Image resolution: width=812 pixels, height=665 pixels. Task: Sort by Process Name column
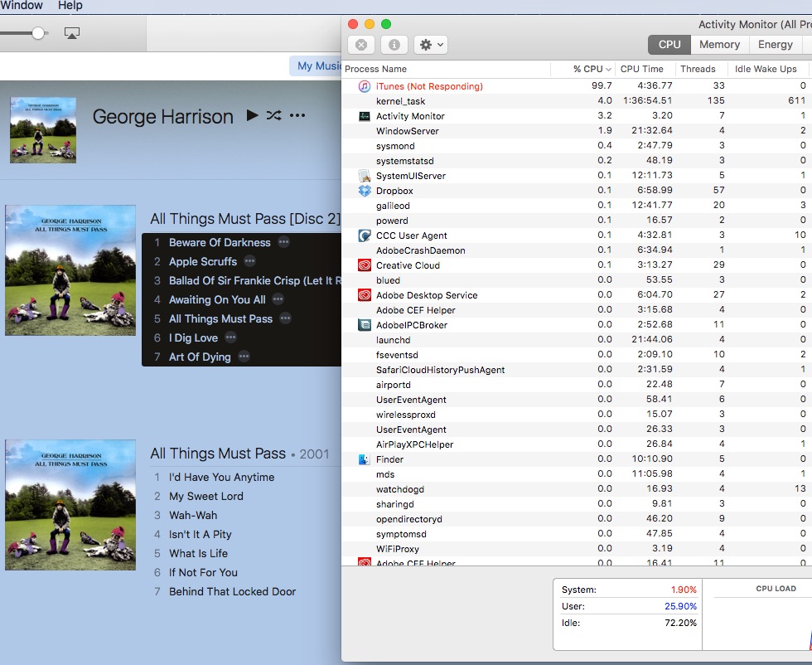tap(446, 69)
